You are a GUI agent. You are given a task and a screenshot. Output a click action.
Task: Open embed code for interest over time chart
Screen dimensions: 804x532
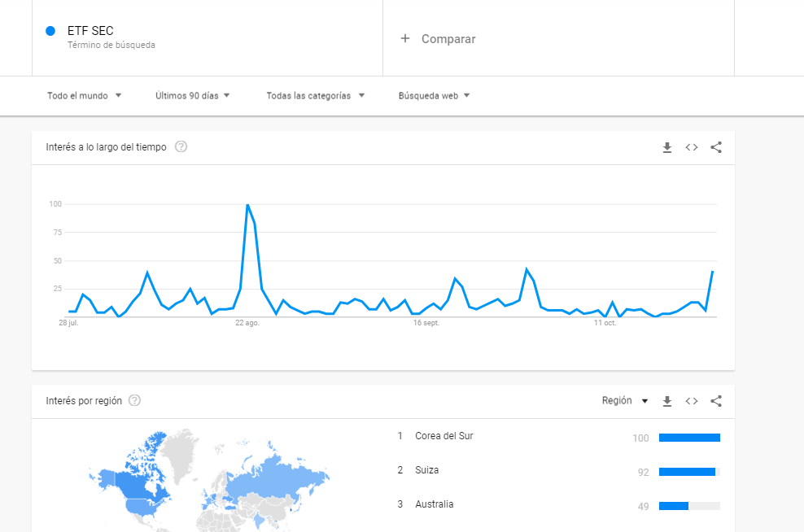691,147
